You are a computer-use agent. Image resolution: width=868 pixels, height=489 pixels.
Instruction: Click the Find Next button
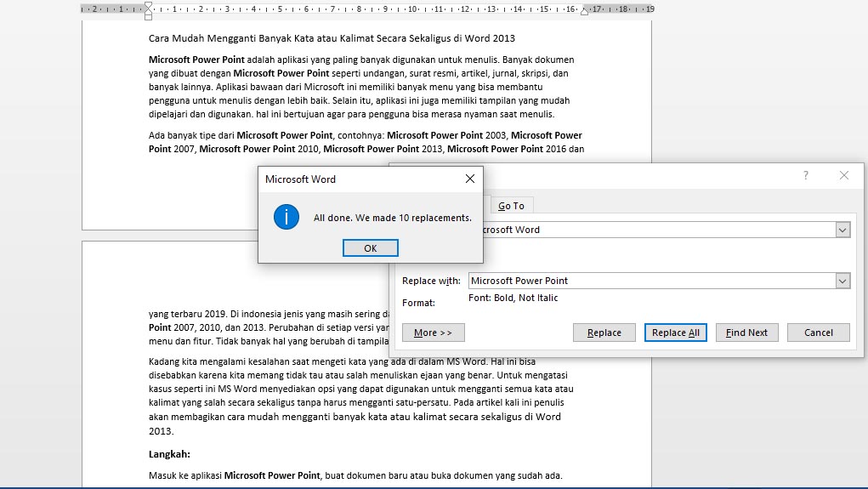pyautogui.click(x=746, y=333)
